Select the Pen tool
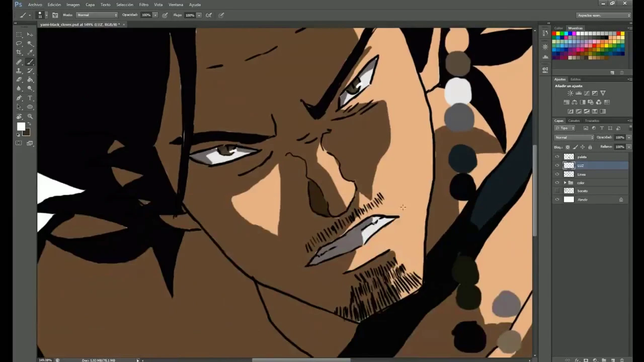644x362 pixels. point(19,98)
